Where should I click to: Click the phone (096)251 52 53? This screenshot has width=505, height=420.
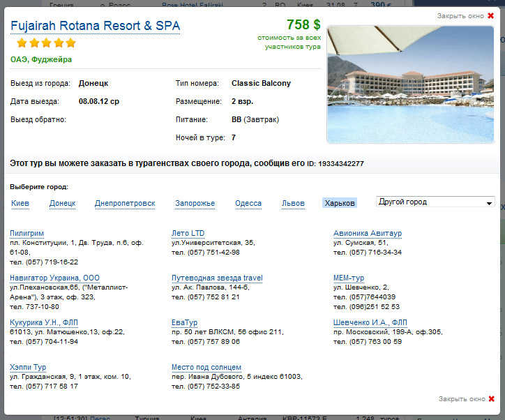click(x=375, y=306)
